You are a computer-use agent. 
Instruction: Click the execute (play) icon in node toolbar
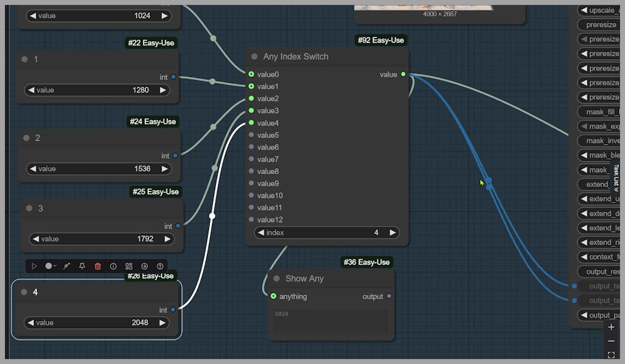pos(35,266)
